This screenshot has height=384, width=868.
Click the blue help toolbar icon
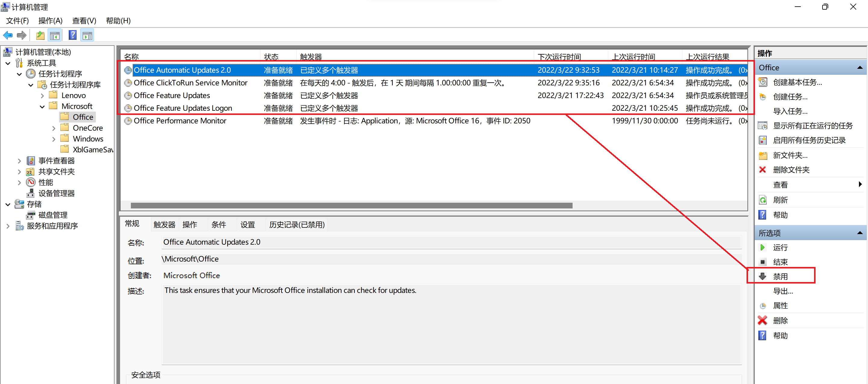point(72,35)
